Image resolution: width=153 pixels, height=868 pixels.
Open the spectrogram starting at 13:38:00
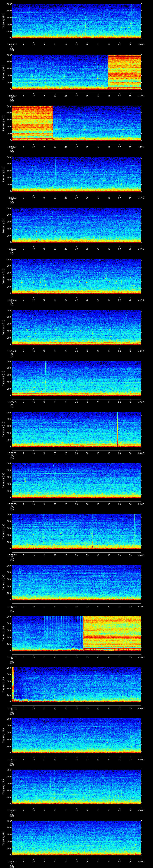click(77, 481)
